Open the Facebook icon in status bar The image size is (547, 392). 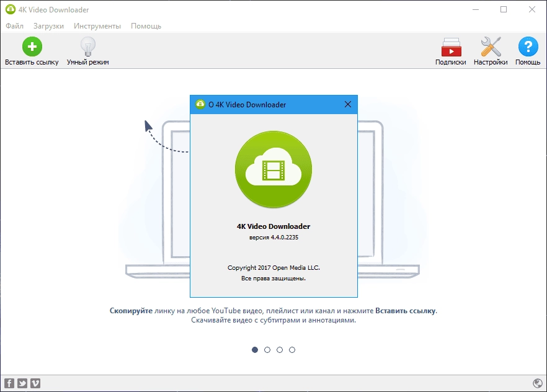pos(9,383)
